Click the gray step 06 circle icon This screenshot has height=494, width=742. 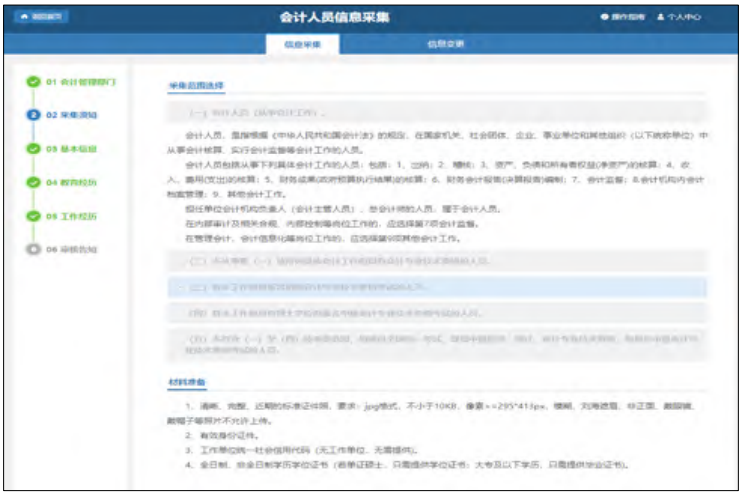(x=34, y=249)
